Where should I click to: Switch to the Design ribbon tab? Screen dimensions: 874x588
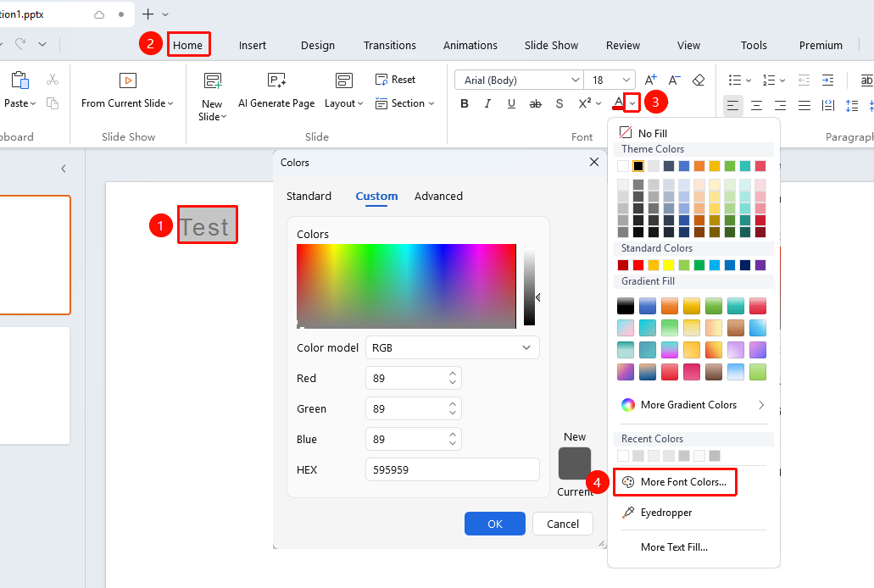(x=318, y=46)
